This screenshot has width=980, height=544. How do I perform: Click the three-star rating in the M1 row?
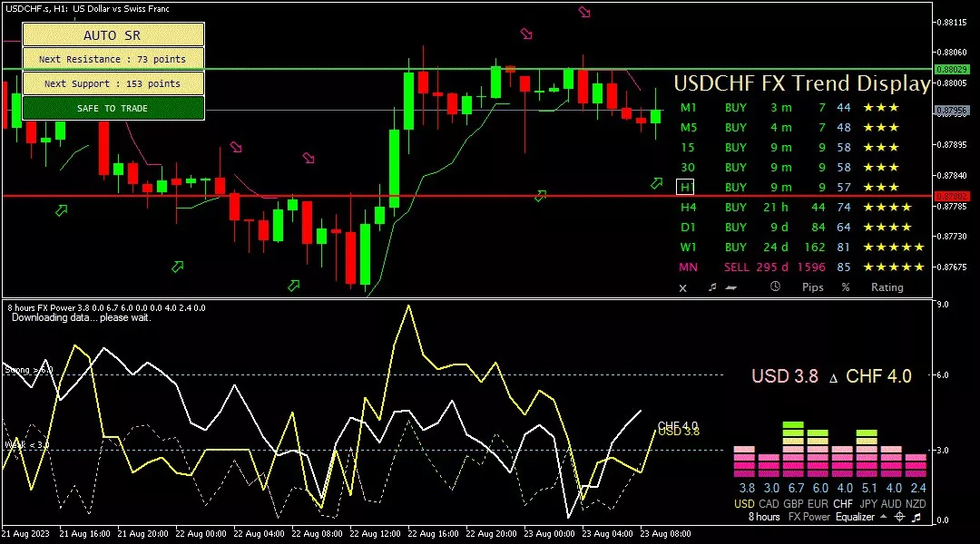880,107
